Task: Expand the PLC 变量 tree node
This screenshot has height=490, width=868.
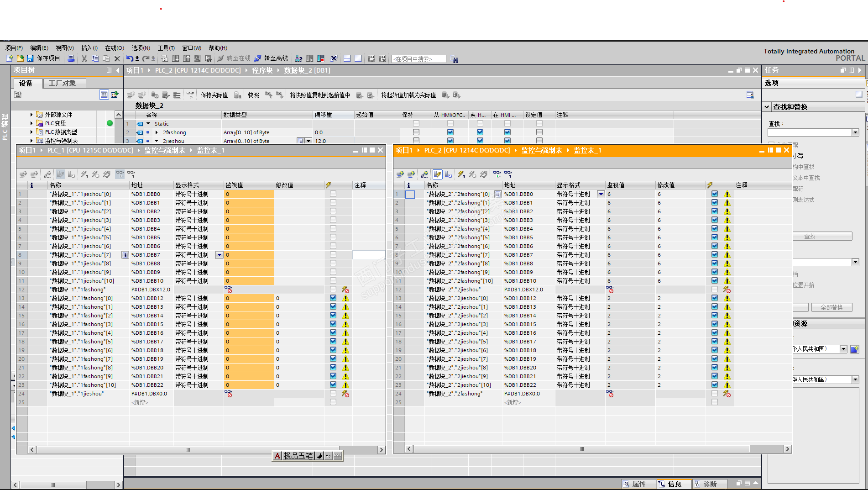Action: 31,123
